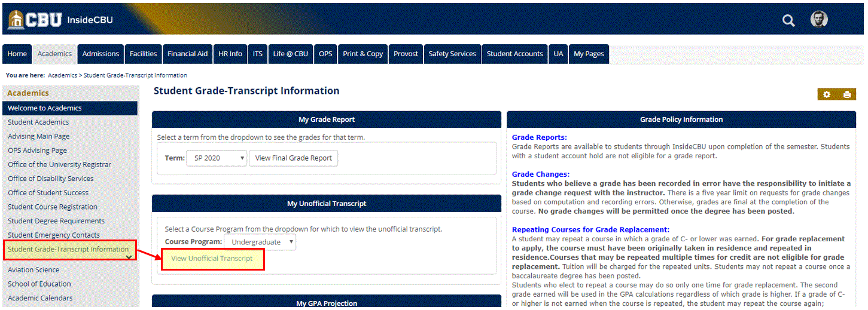Open Aviation Science sidebar link
The height and width of the screenshot is (310, 868).
coord(33,270)
